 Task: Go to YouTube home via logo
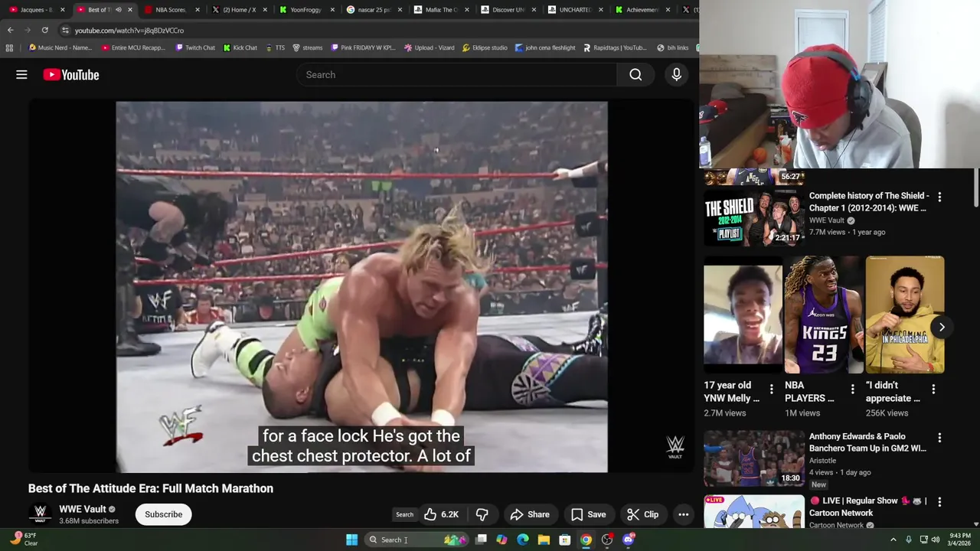coord(71,74)
